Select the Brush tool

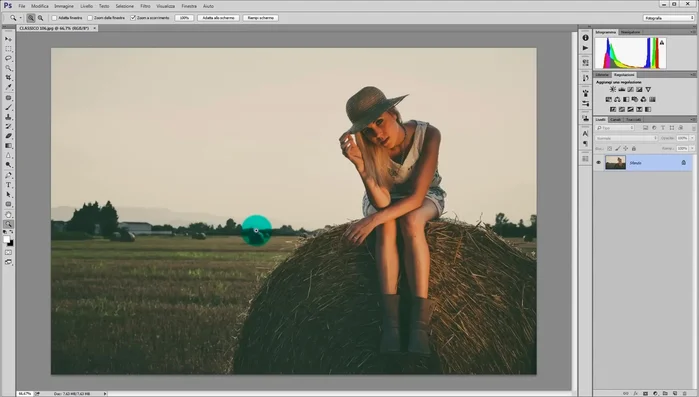pos(8,107)
